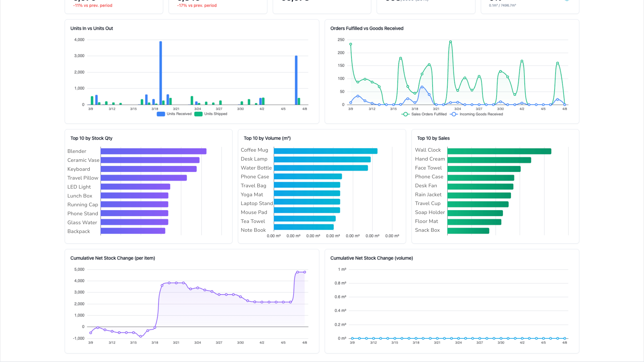Click the highest green peak near 3/23

pyautogui.click(x=451, y=42)
